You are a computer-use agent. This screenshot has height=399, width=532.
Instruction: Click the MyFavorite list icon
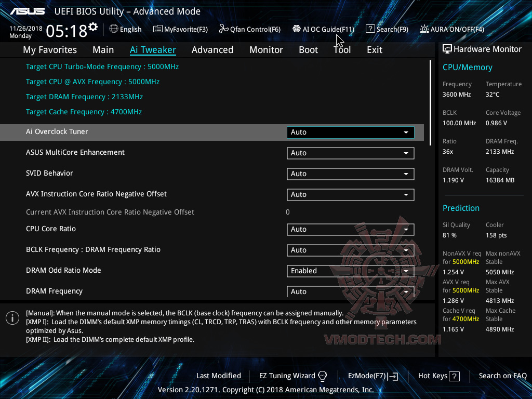(158, 29)
